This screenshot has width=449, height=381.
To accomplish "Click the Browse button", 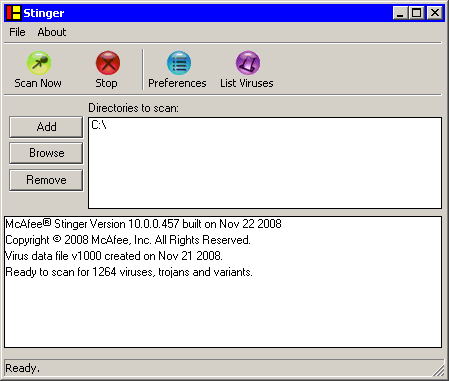I will coord(46,153).
